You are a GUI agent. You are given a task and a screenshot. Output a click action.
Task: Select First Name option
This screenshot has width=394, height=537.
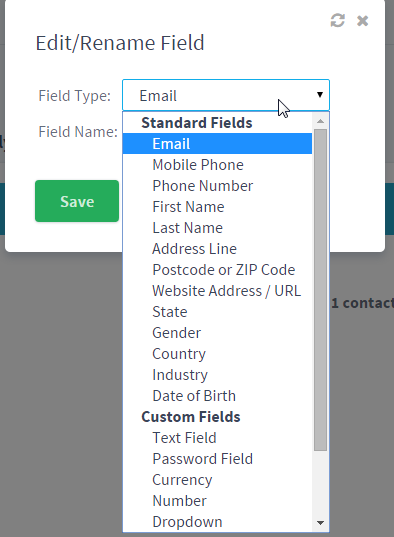[217, 207]
